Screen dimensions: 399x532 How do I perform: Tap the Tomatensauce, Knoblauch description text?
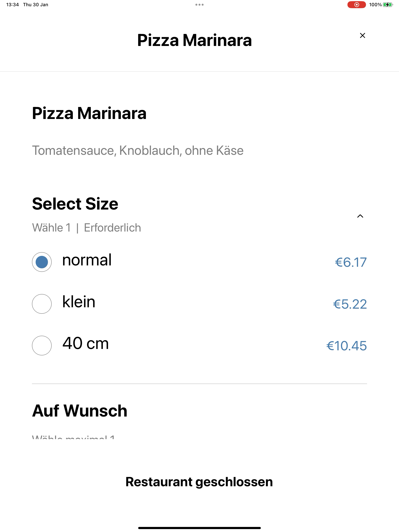138,151
